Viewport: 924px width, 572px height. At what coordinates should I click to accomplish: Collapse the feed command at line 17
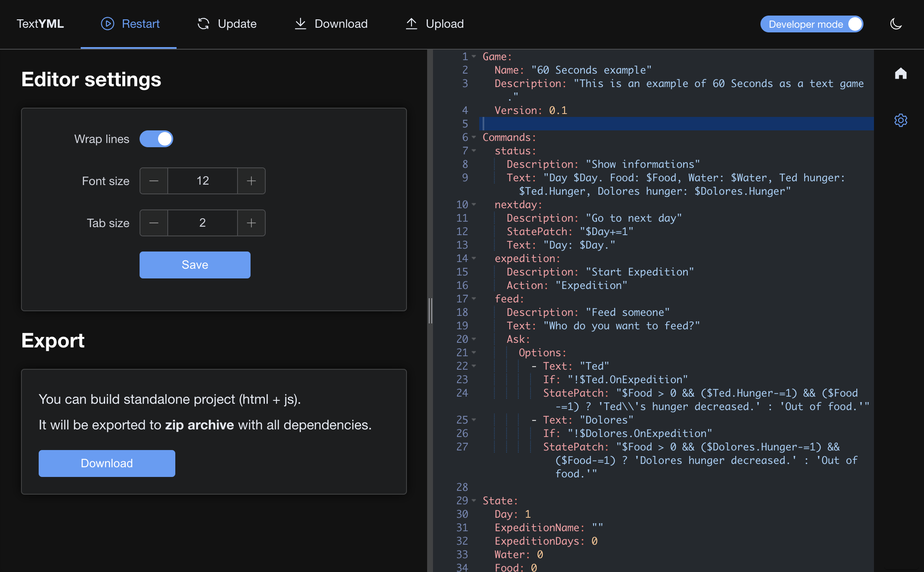point(474,299)
